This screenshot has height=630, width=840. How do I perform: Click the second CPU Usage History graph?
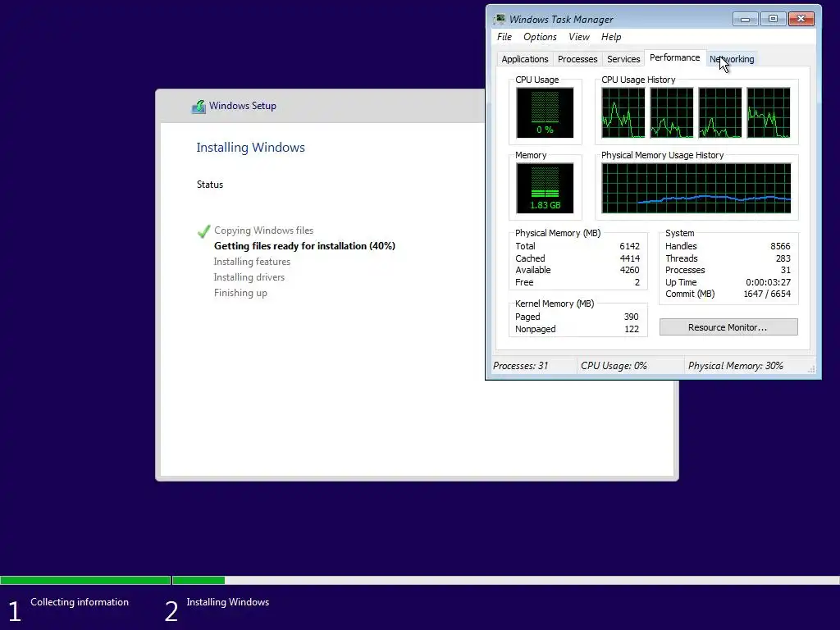pos(671,113)
